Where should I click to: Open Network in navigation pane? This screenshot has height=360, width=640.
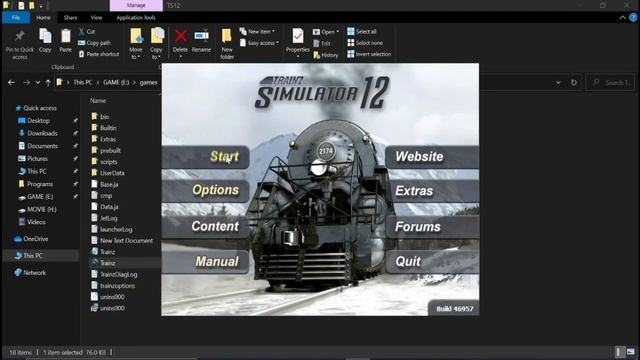pyautogui.click(x=30, y=273)
